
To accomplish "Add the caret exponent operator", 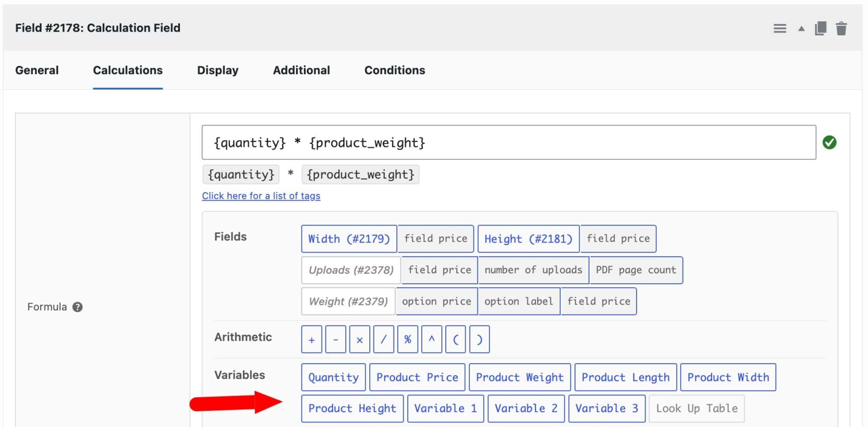I will [431, 339].
